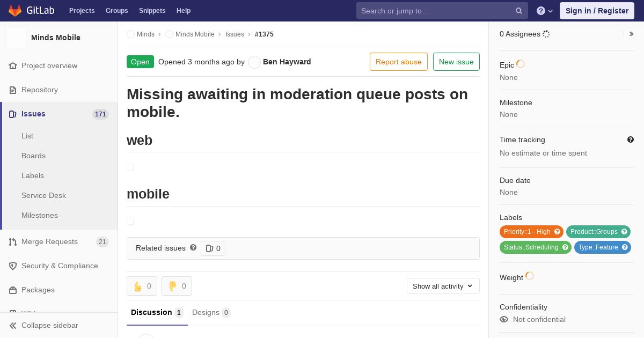Viewport: 644px width, 338px height.
Task: Collapse the right sidebar with double arrow
Action: [632, 34]
